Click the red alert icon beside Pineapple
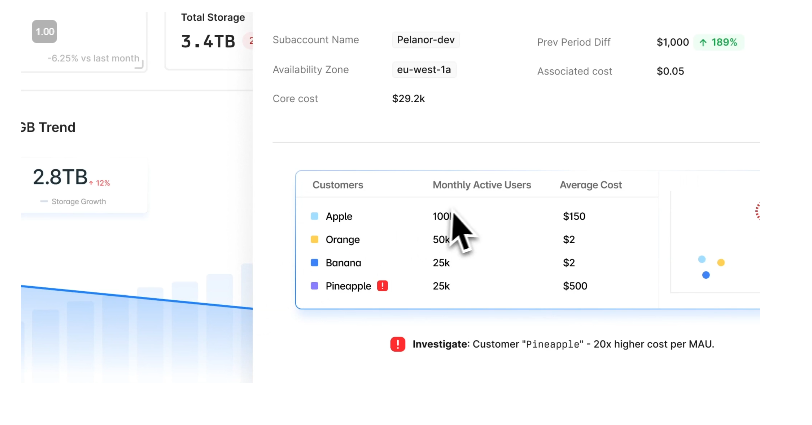 click(382, 286)
